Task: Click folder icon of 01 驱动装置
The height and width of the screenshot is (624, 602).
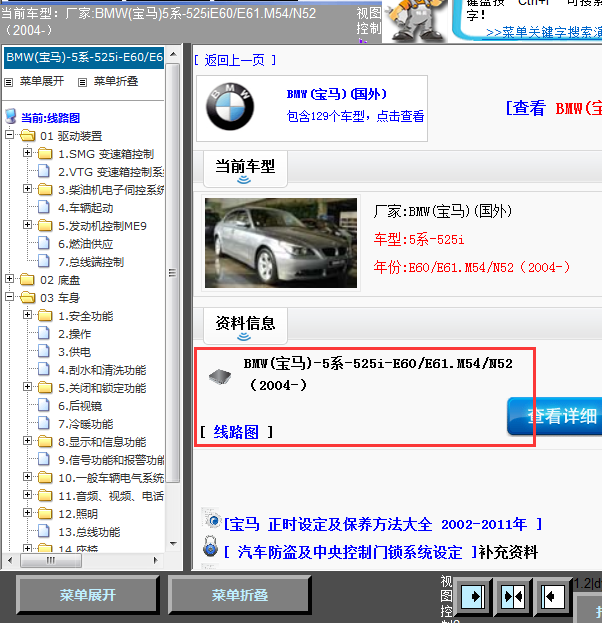Action: [x=27, y=136]
